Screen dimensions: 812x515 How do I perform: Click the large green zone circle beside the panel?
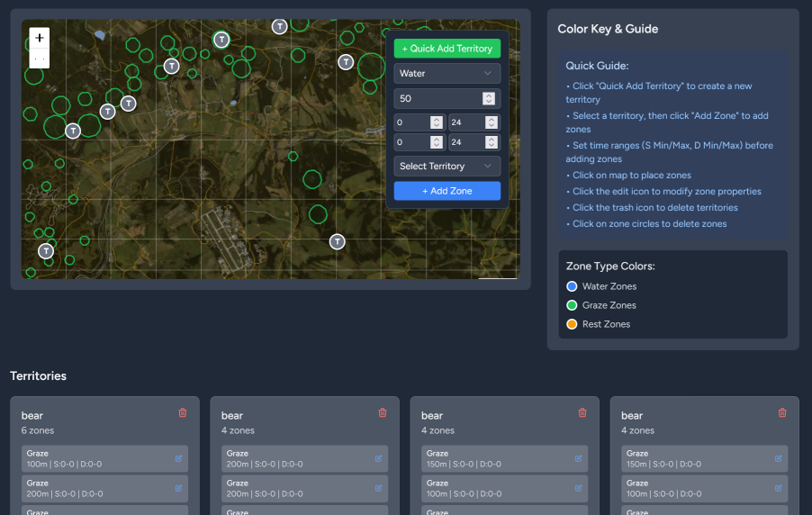click(x=371, y=66)
